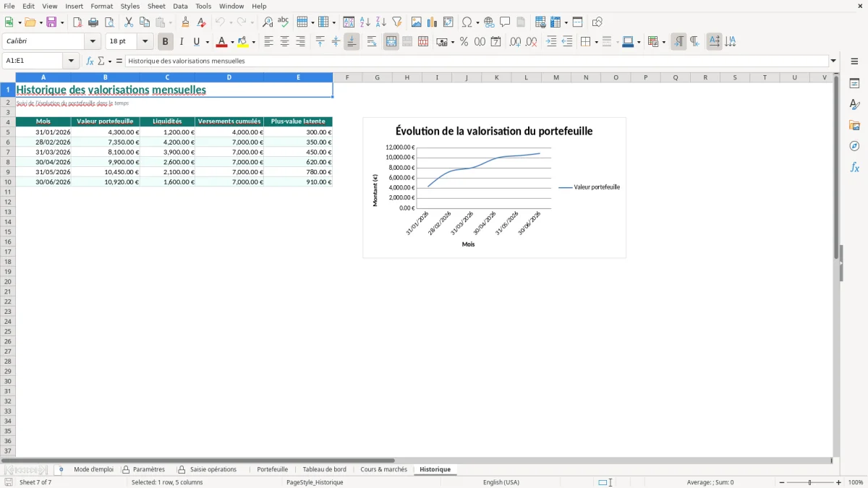Expand the Name Box dropdown arrow

[72, 61]
